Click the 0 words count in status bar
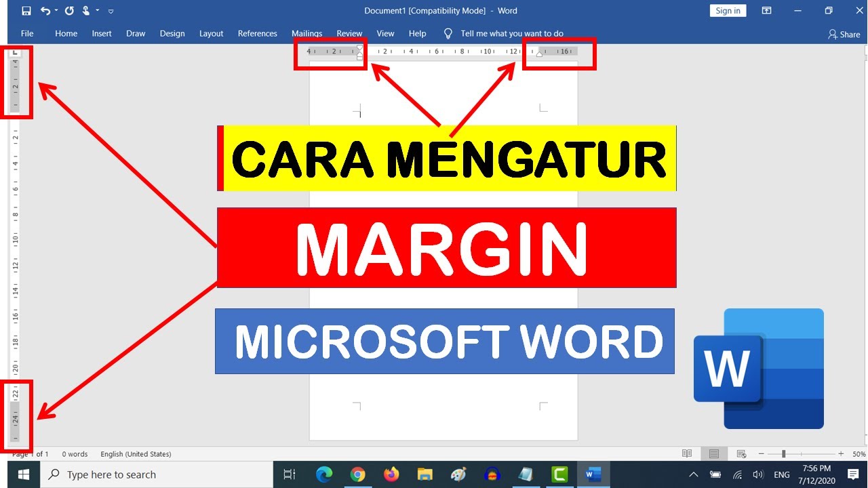 [x=75, y=454]
